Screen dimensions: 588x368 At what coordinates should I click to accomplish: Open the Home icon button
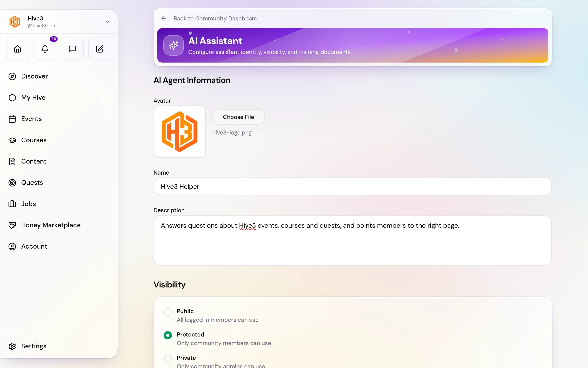click(x=18, y=49)
